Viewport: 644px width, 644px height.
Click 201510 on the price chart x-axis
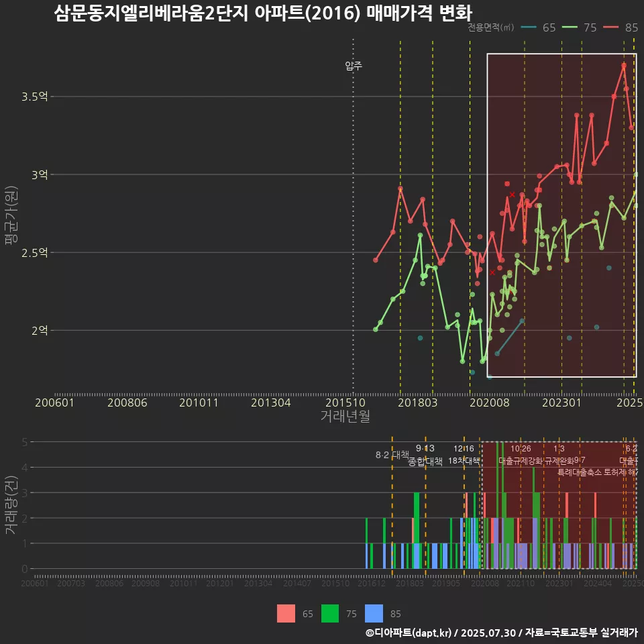[x=345, y=402]
